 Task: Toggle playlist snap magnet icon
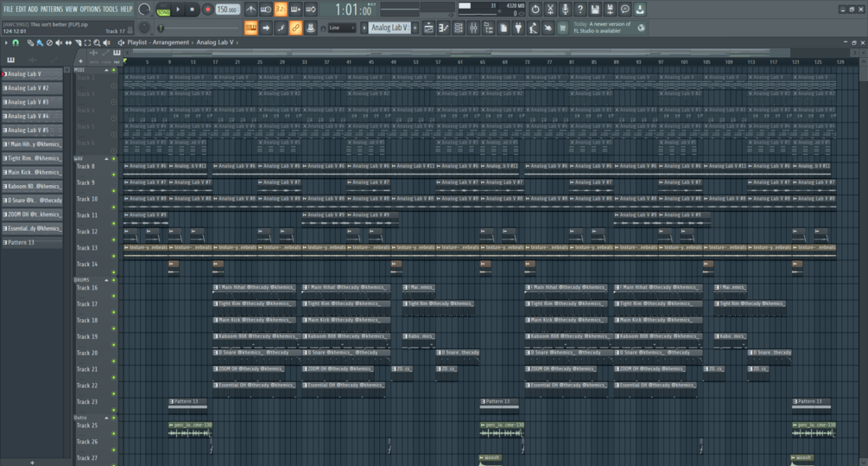point(16,42)
